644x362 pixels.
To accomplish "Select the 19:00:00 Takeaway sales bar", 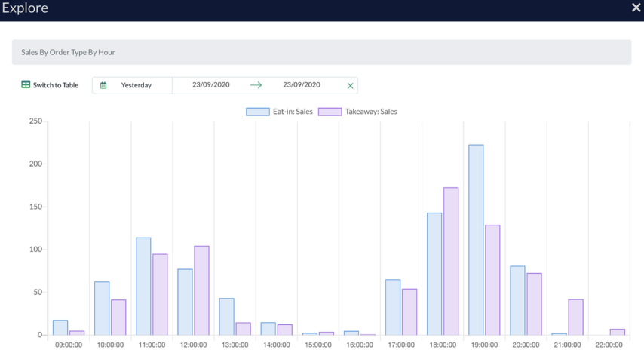I will (492, 280).
